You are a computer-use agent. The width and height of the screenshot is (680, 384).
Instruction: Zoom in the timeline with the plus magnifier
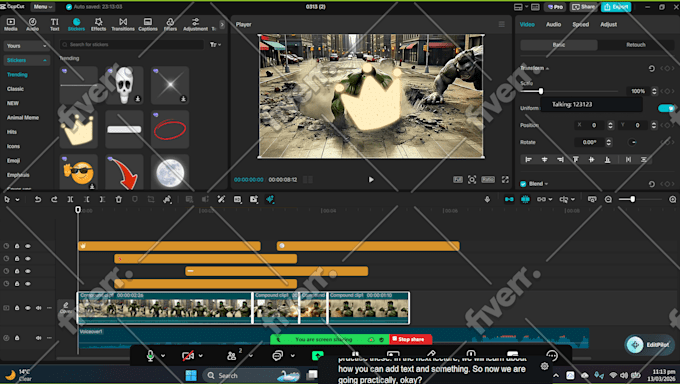pyautogui.click(x=673, y=199)
